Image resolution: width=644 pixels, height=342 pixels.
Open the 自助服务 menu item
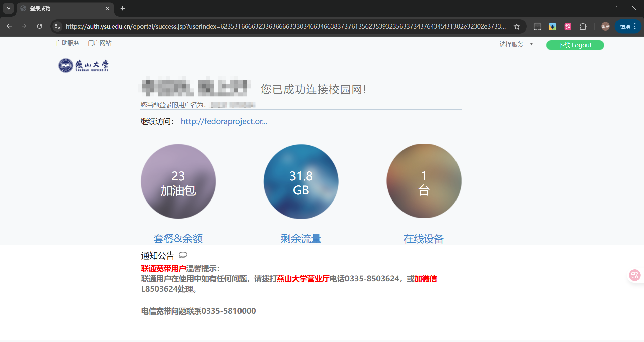[68, 43]
